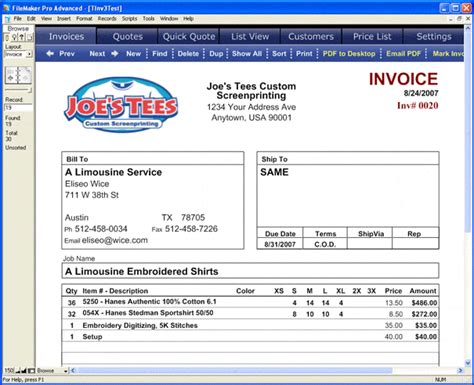Open the Insert menu
The height and width of the screenshot is (385, 474).
[x=64, y=19]
